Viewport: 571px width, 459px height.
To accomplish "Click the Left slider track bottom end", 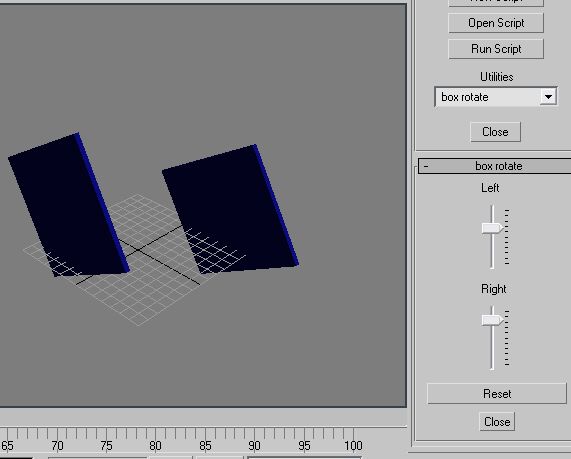I will point(492,266).
